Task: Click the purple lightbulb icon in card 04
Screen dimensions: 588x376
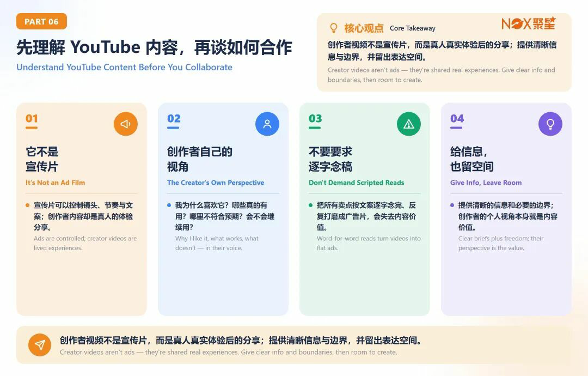Action: 550,124
